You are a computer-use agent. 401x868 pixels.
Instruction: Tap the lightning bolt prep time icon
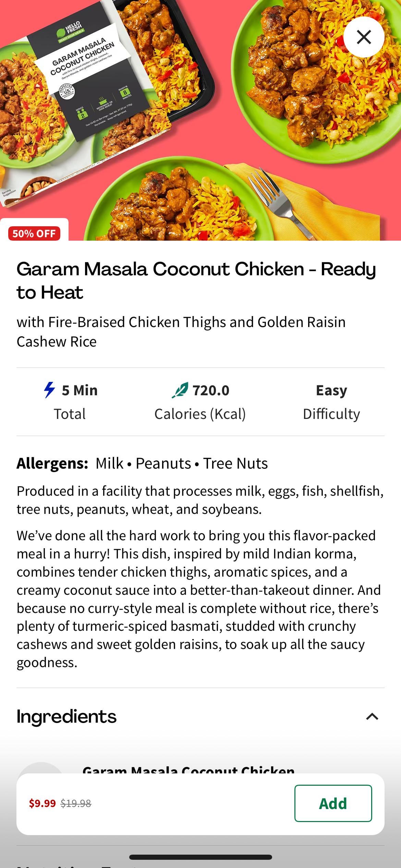[x=49, y=390]
